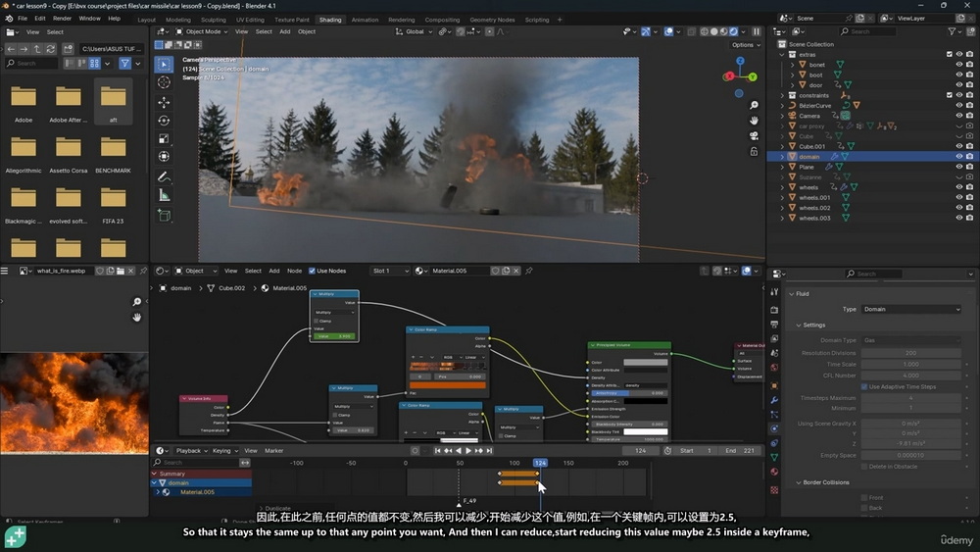Open the Render properties tab
Screen dimensions: 980x552
click(774, 310)
